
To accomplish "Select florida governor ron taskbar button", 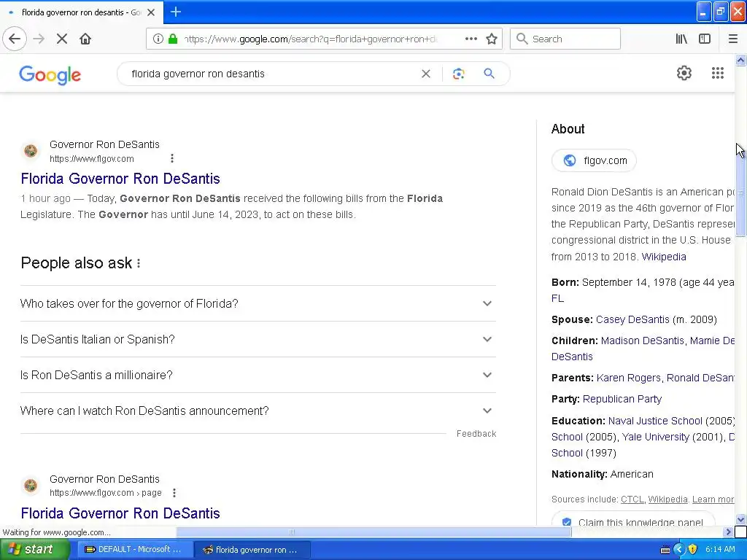I will pyautogui.click(x=252, y=550).
